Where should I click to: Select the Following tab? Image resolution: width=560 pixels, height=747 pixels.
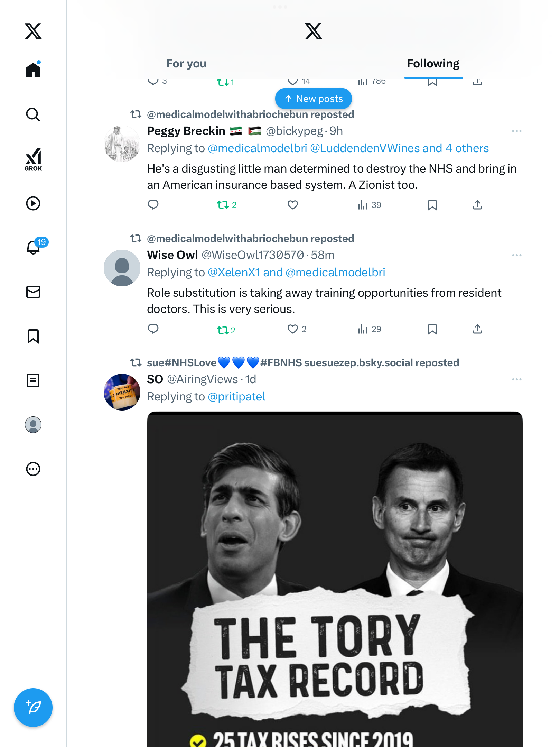click(433, 64)
